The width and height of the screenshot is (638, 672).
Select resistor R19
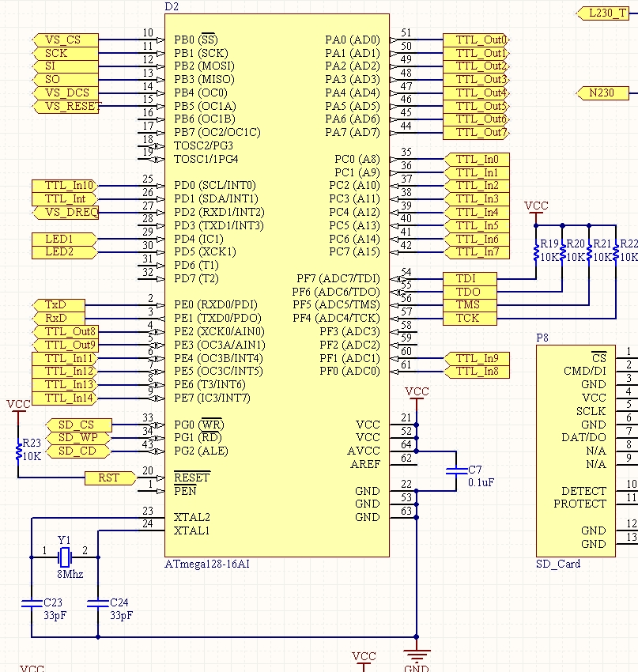coord(535,252)
